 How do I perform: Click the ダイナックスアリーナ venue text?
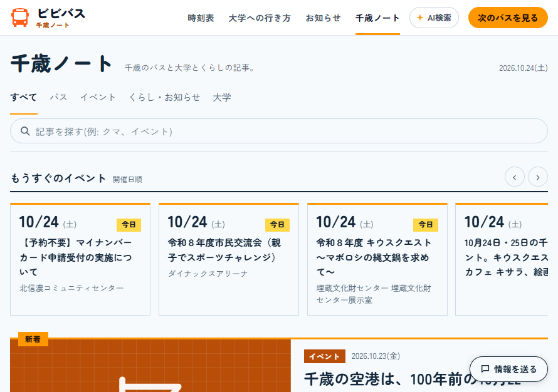(x=208, y=274)
